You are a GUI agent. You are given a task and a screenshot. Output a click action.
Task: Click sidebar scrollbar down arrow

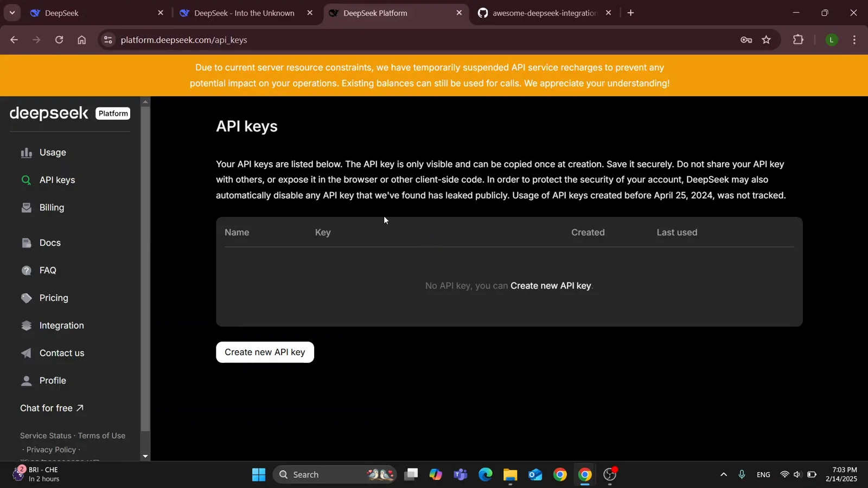pos(145,457)
